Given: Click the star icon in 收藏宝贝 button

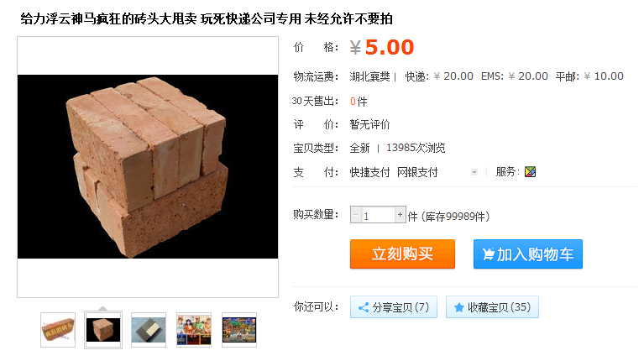Looking at the screenshot, I should 458,307.
